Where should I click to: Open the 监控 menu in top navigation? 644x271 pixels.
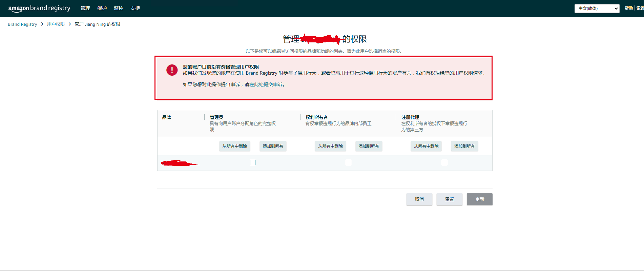pyautogui.click(x=119, y=8)
